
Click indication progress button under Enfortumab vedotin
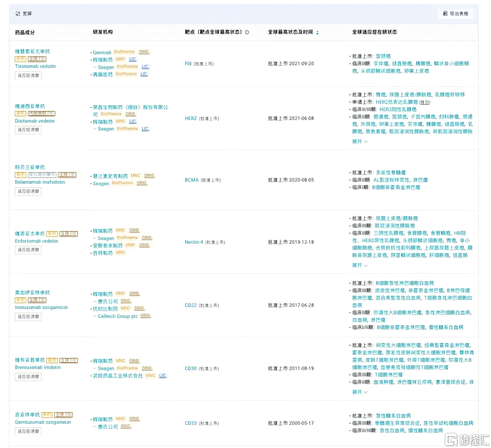(28, 250)
